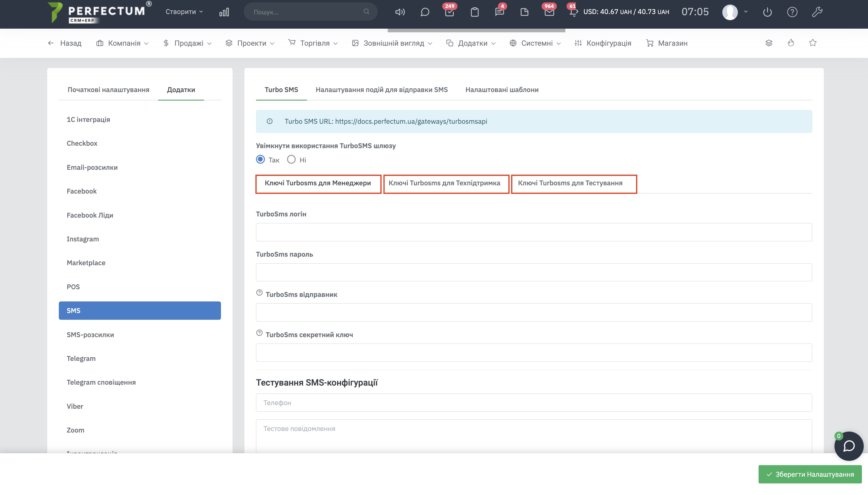Open the statistics bar chart icon
This screenshot has width=868, height=495.
[x=224, y=12]
